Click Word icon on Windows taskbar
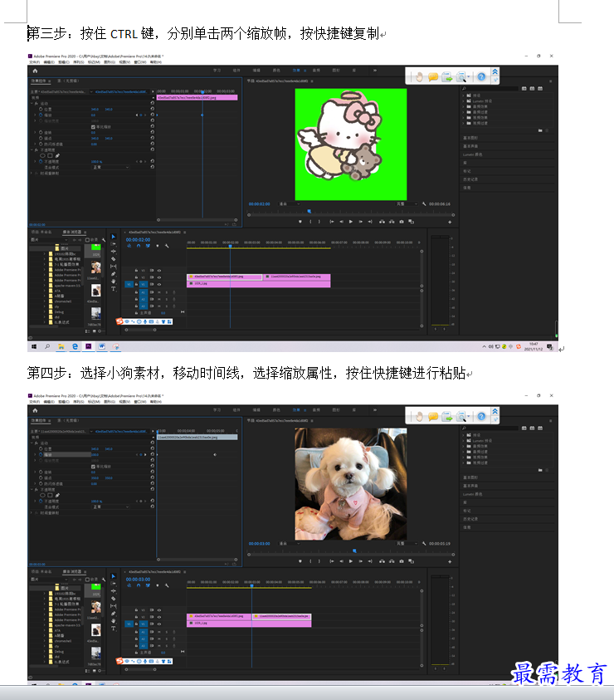 pyautogui.click(x=102, y=346)
